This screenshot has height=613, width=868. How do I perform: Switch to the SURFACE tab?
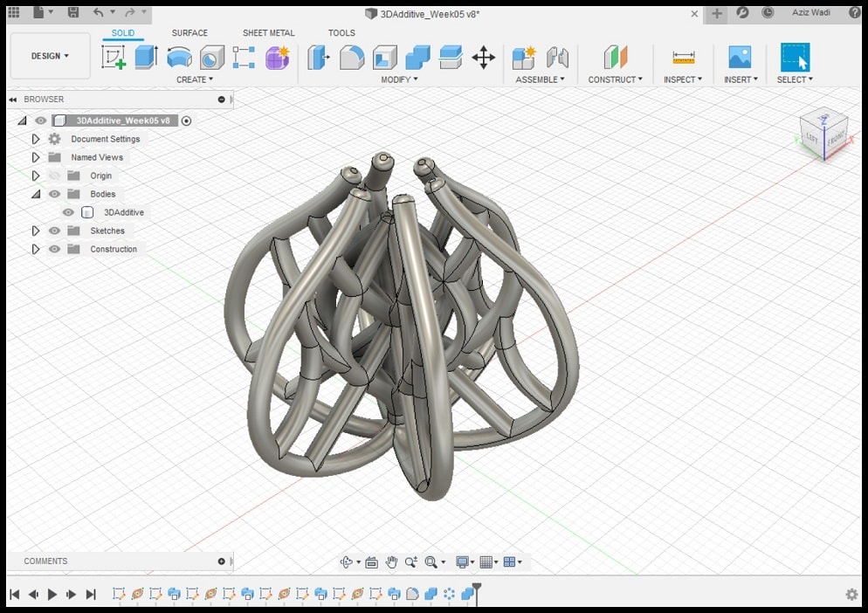[x=189, y=33]
